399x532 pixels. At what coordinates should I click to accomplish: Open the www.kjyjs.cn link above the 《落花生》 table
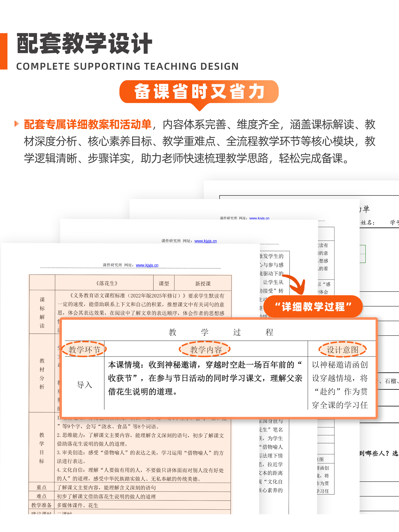[147, 265]
